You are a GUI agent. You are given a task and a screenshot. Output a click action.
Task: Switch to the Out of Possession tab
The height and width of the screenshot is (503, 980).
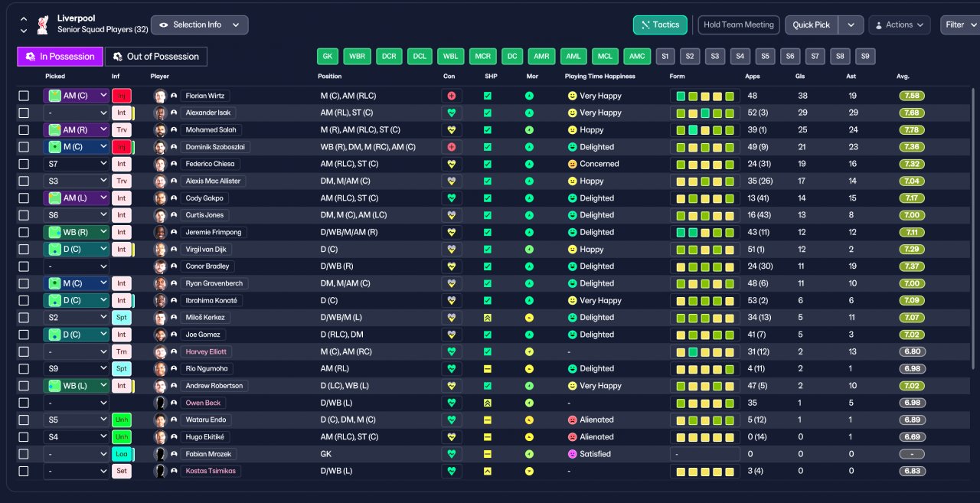pos(156,57)
